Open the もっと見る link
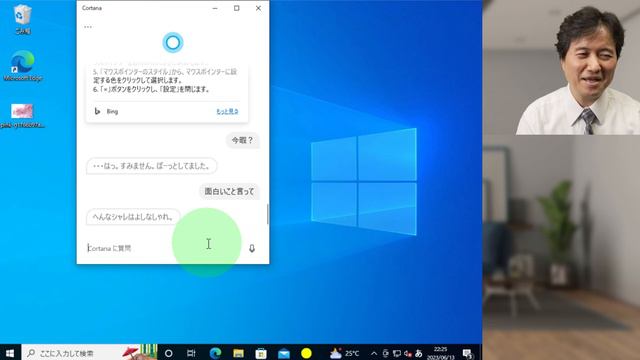This screenshot has height=360, width=640. [227, 111]
